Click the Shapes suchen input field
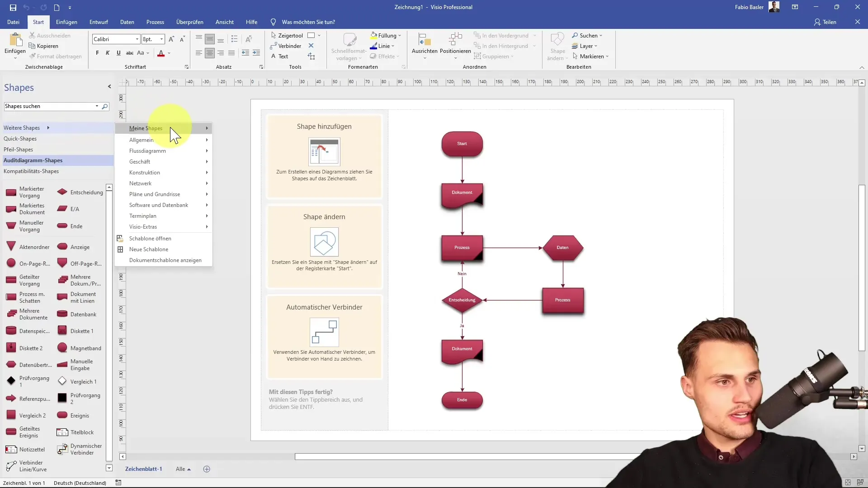This screenshot has height=488, width=868. [49, 106]
